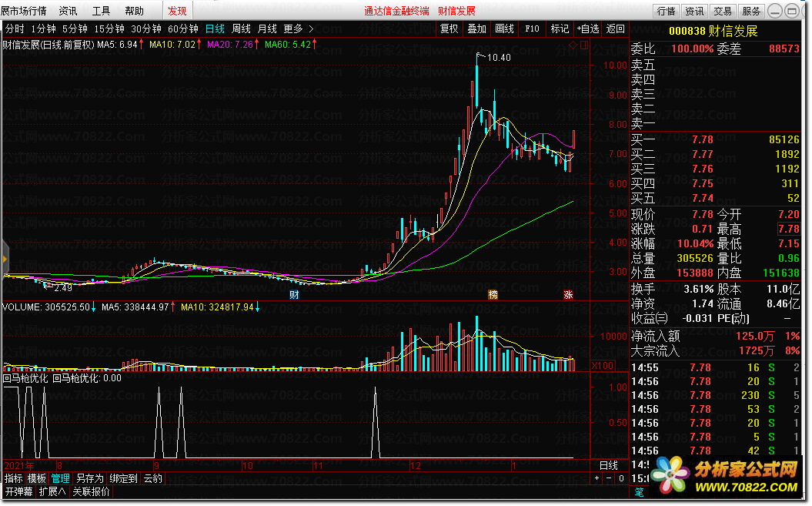The width and height of the screenshot is (812, 506).
Task: Open the 帮助 menu
Action: 134,11
